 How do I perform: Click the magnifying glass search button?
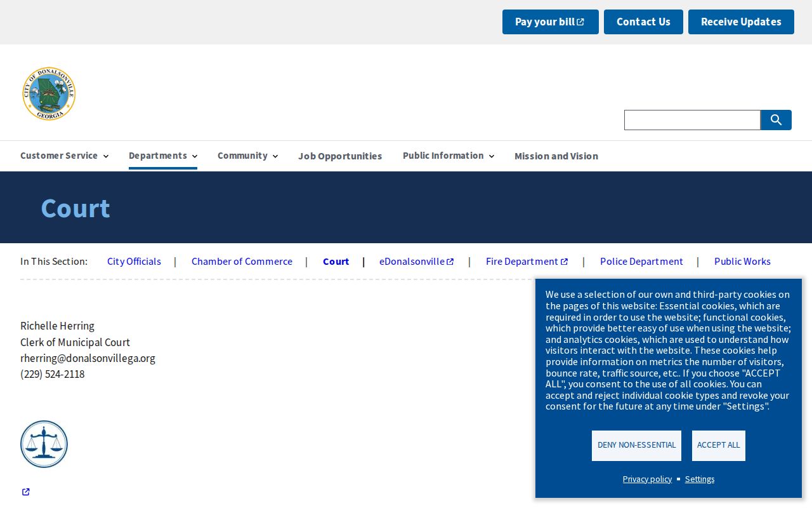point(776,120)
